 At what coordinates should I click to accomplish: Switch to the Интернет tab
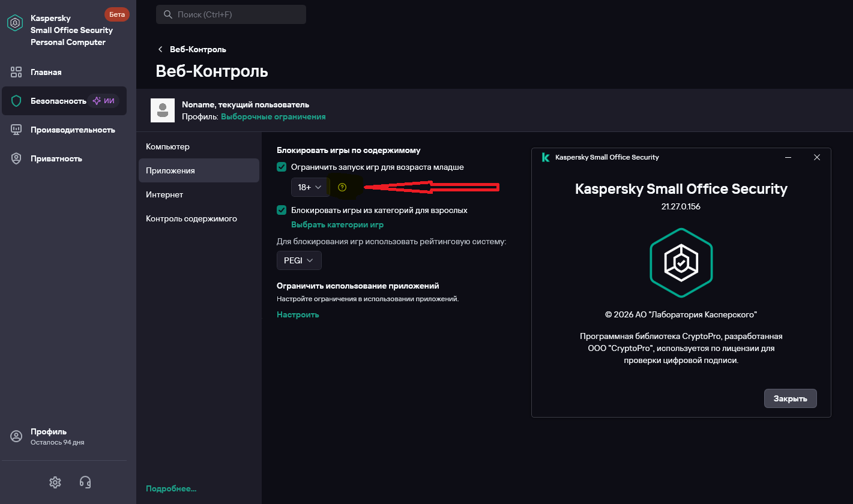tap(199, 194)
